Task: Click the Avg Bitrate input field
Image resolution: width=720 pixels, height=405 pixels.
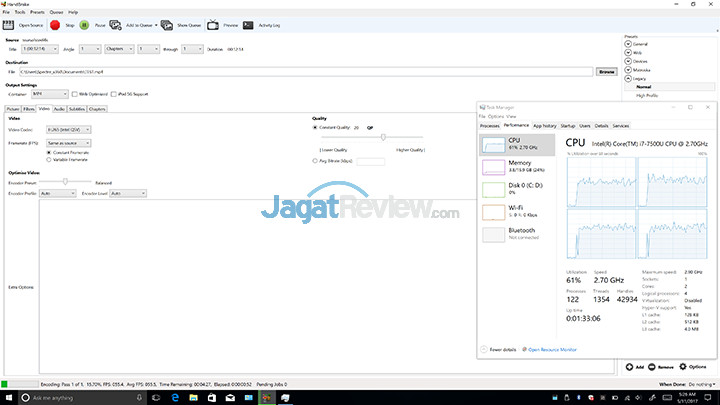Action: tap(371, 161)
